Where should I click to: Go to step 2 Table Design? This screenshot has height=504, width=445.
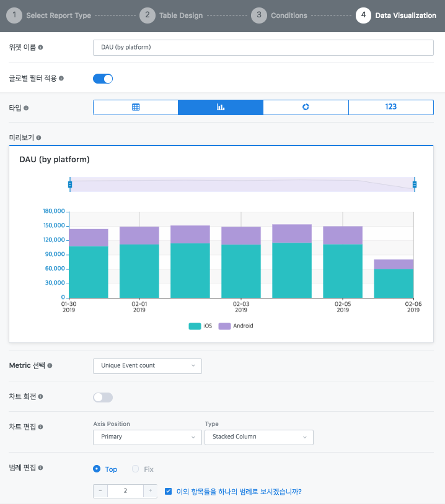pyautogui.click(x=171, y=15)
